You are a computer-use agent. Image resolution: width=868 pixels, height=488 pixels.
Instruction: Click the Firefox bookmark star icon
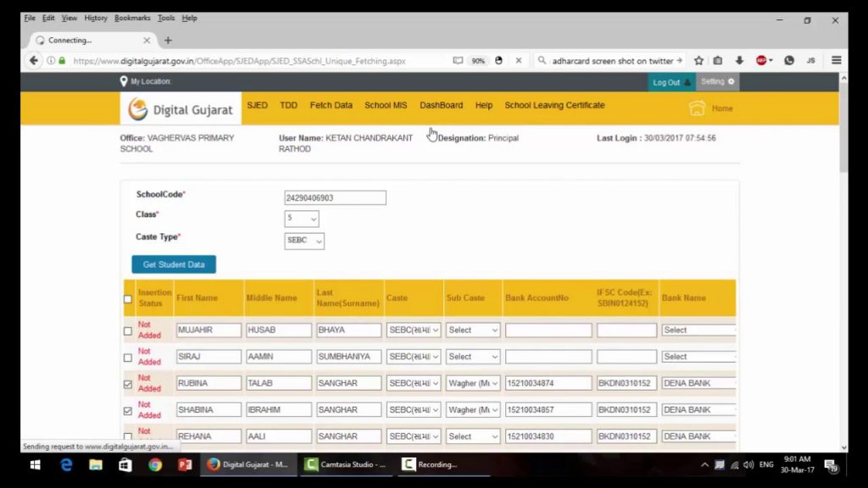click(x=698, y=61)
